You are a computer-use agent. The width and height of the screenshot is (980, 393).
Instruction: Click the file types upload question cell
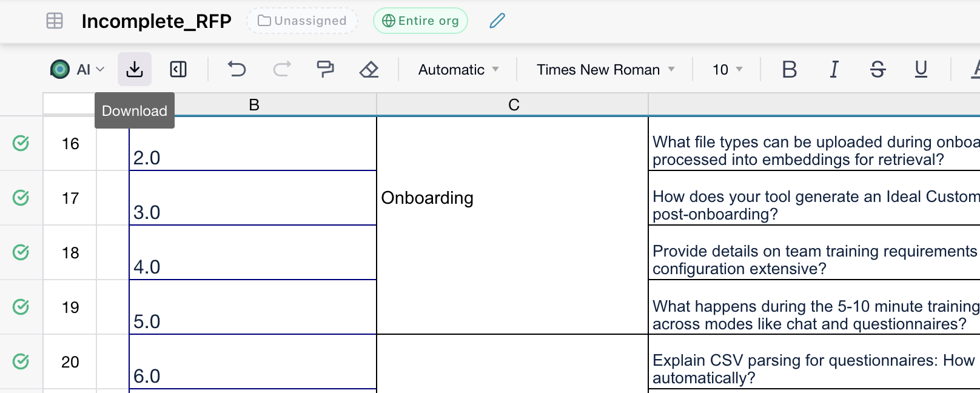click(x=814, y=144)
